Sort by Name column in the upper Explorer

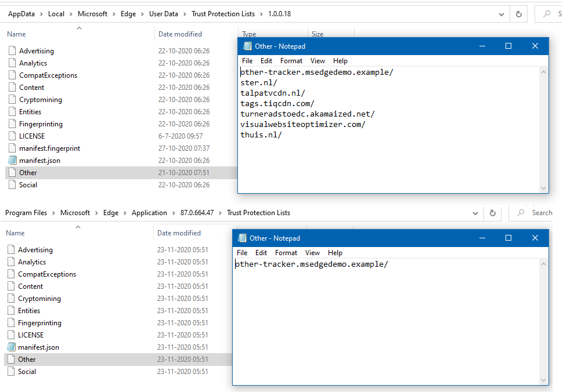coord(16,34)
